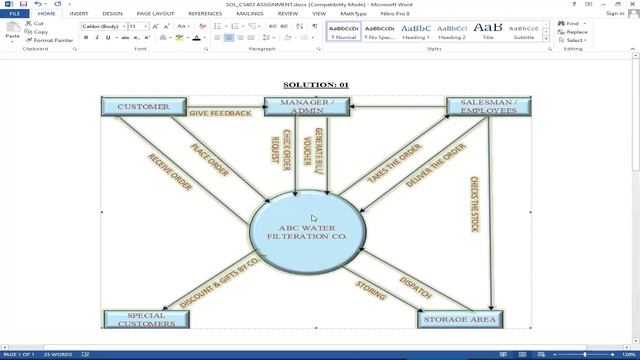Open line spacing dropdown
Image resolution: width=640 pixels, height=360 pixels.
point(268,38)
